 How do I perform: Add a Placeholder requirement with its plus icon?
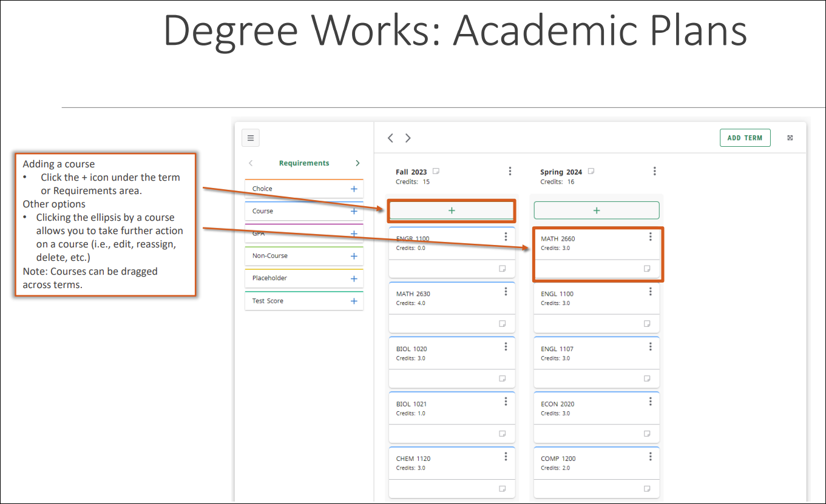click(354, 278)
